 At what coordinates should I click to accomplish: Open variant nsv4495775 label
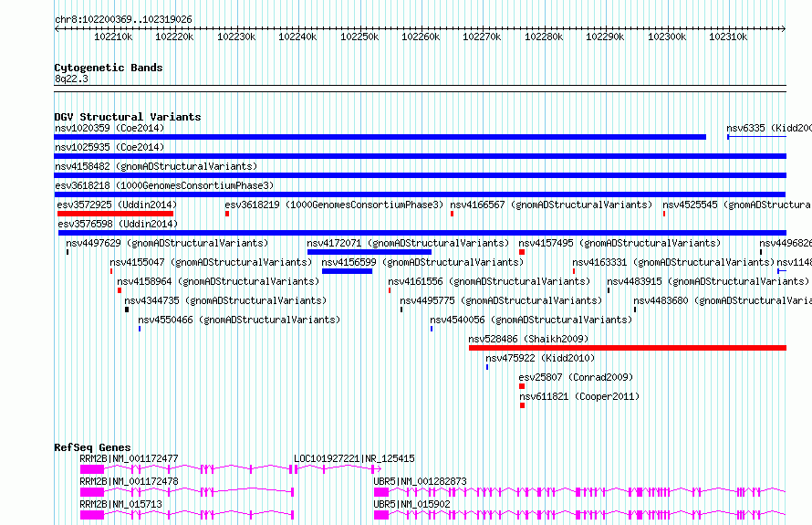(x=501, y=300)
